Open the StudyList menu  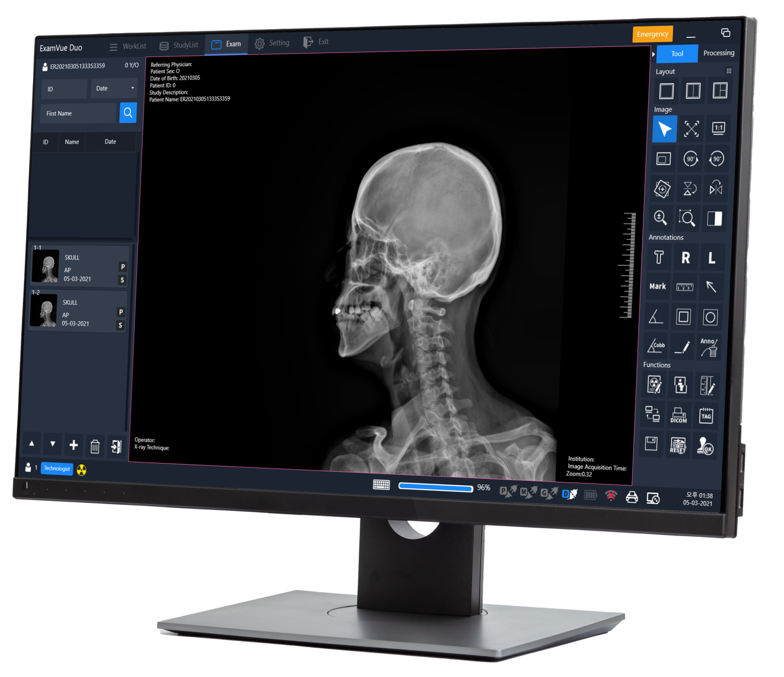pyautogui.click(x=179, y=45)
